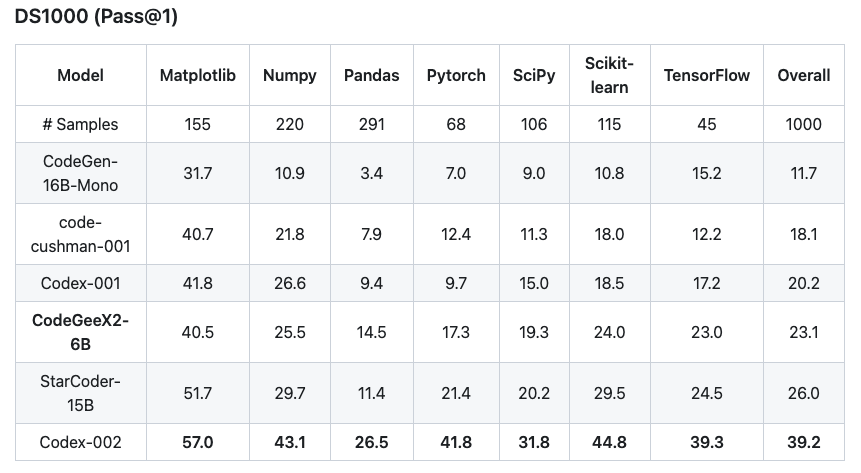Click the TensorFlow column header
The image size is (861, 473).
pyautogui.click(x=707, y=75)
